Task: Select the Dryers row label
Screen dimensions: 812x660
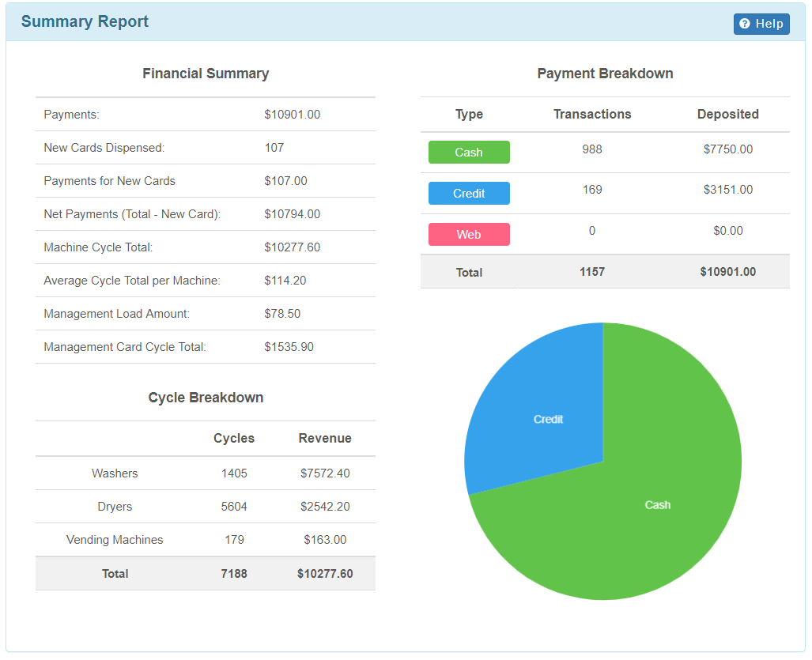Action: [115, 507]
